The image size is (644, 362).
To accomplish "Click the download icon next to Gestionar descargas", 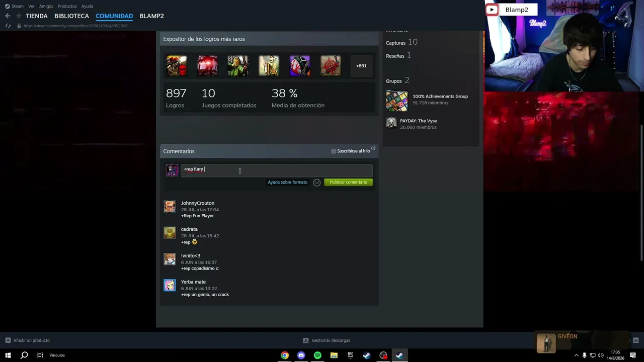I will 306,340.
